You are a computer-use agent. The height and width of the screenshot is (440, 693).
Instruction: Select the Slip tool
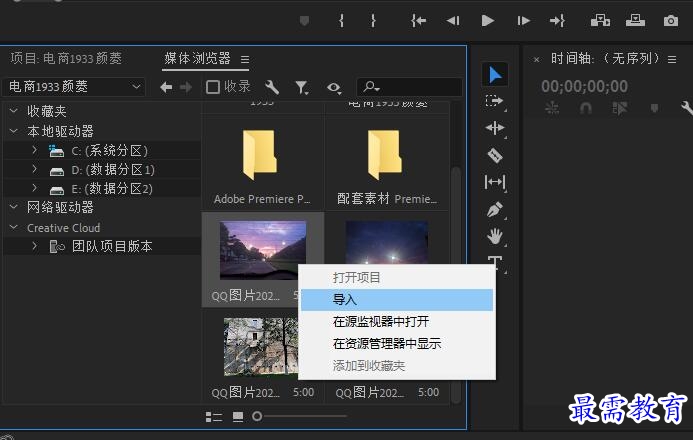point(495,182)
